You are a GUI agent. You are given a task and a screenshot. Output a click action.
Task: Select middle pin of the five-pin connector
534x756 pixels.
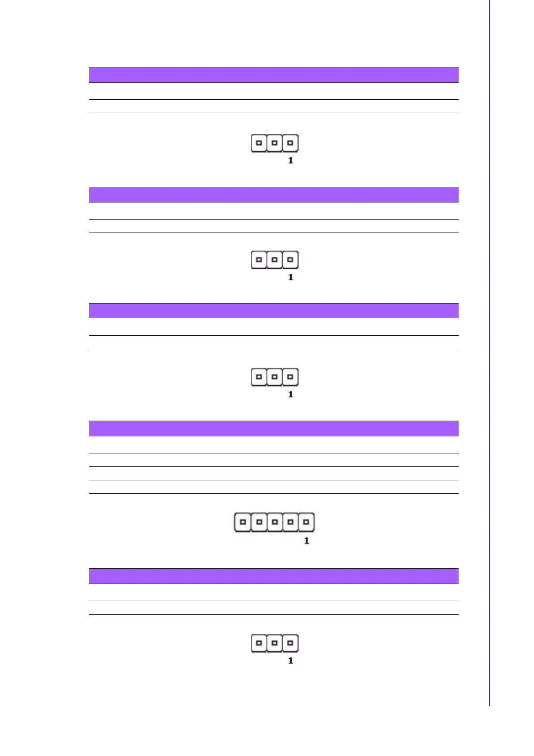coord(275,522)
